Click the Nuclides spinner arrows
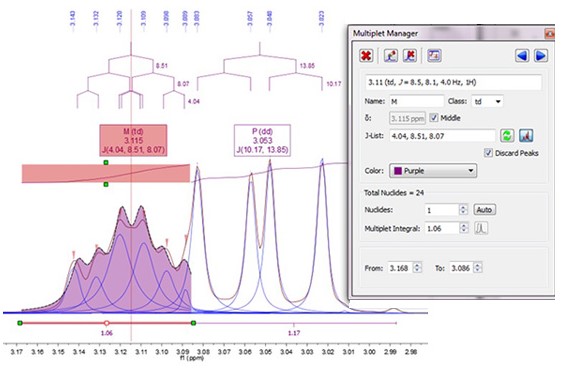This screenshot has height=368, width=570. click(x=463, y=210)
